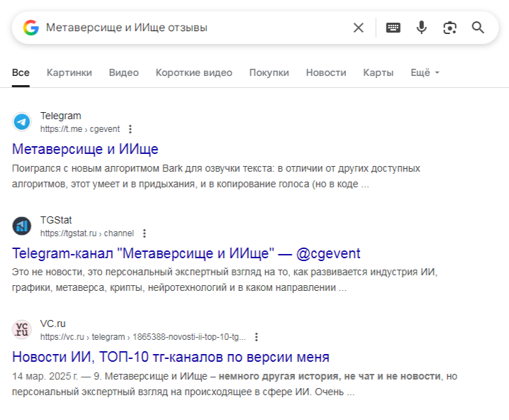The height and width of the screenshot is (420, 509).
Task: Open the Метаверсище и ИИще result link
Action: [x=85, y=149]
